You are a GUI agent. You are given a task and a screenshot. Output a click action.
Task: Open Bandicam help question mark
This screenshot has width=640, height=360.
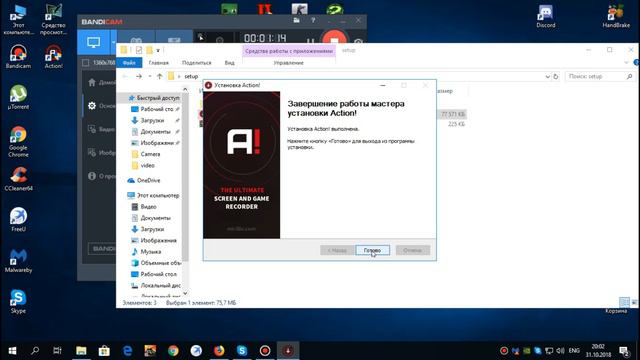point(313,20)
